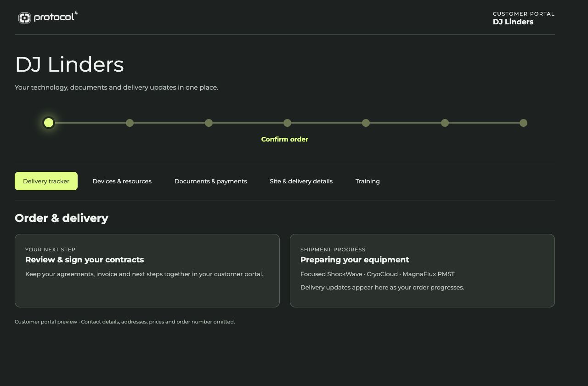The image size is (588, 386).
Task: Click the 'Order & delivery' heading
Action: click(x=62, y=218)
